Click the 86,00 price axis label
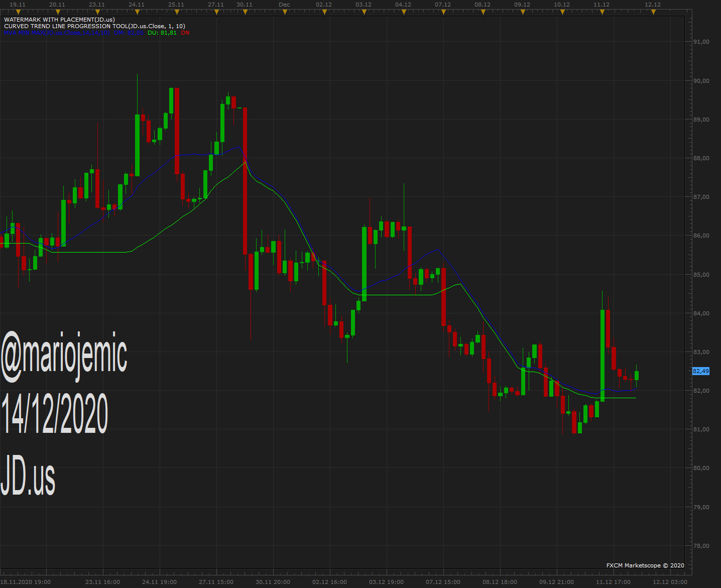This screenshot has width=721, height=588. click(x=701, y=236)
